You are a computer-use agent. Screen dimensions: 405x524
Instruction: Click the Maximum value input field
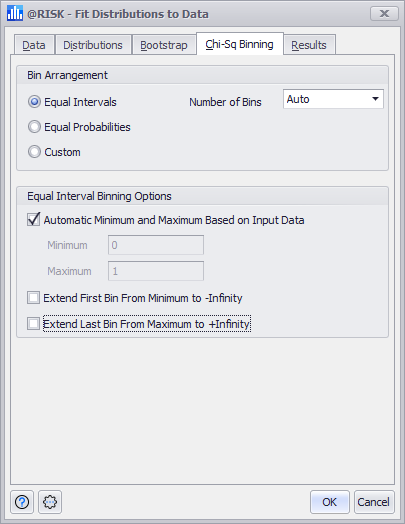pos(156,271)
